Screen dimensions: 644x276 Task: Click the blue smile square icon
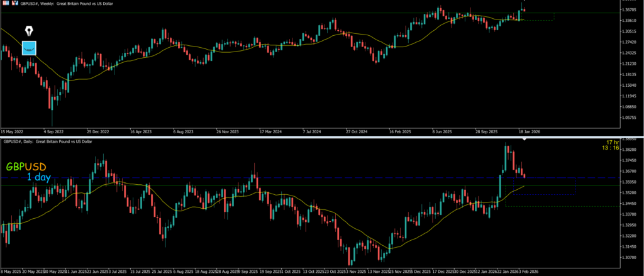(x=30, y=48)
